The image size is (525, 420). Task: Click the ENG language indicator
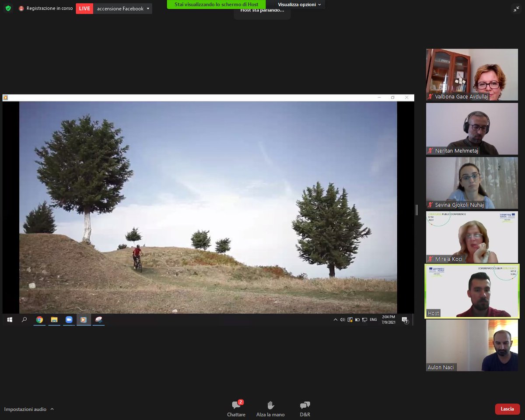coord(373,320)
